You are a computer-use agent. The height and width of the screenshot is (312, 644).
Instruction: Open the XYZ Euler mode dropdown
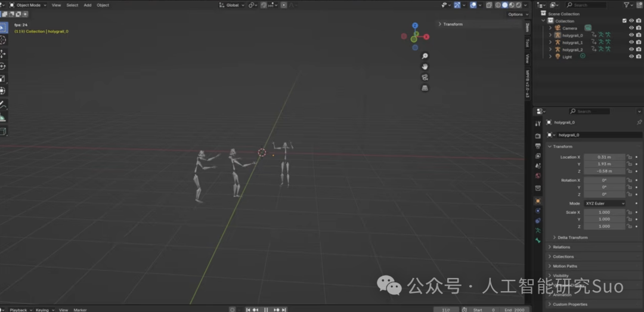pyautogui.click(x=605, y=203)
